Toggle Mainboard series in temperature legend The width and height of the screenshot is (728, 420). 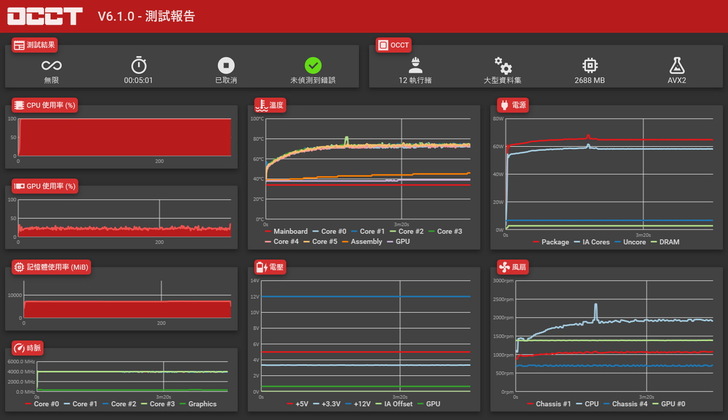click(x=286, y=231)
